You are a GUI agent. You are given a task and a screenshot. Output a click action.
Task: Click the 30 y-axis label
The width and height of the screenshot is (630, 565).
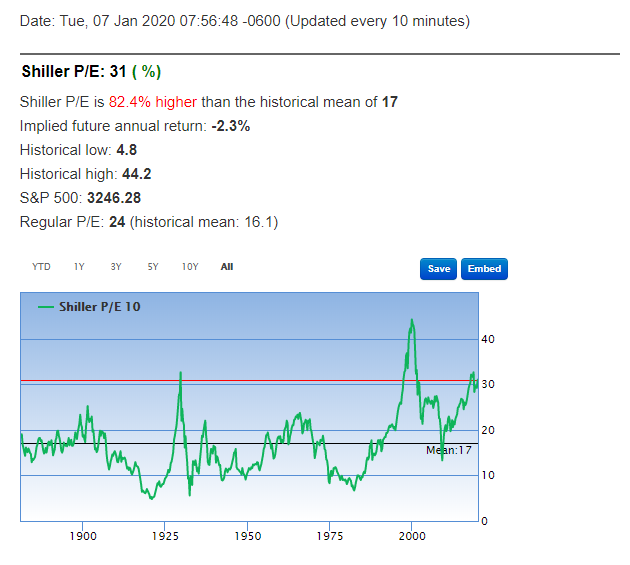tap(488, 385)
